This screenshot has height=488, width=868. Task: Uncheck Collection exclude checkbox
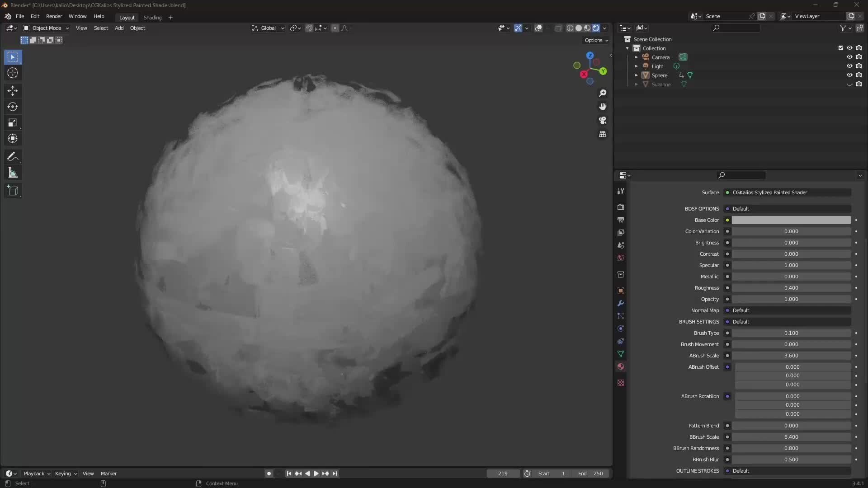(841, 48)
